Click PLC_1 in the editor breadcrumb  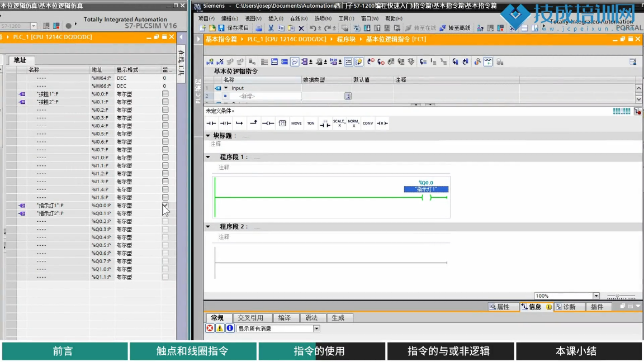click(x=287, y=39)
